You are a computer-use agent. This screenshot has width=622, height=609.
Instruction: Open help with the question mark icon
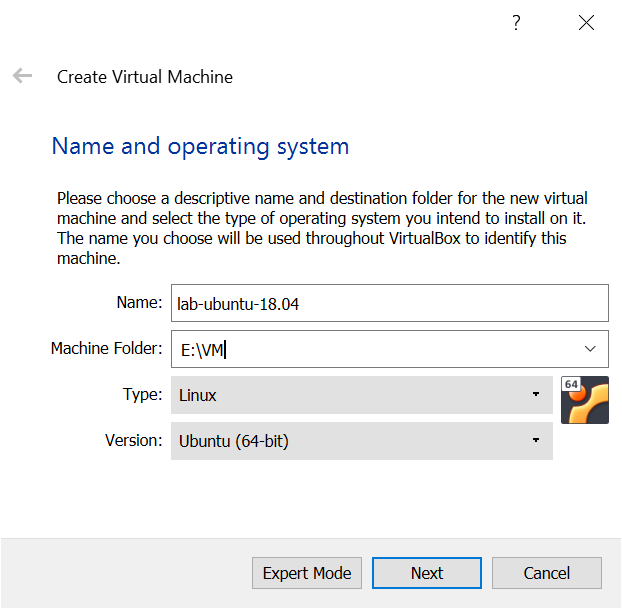point(516,23)
